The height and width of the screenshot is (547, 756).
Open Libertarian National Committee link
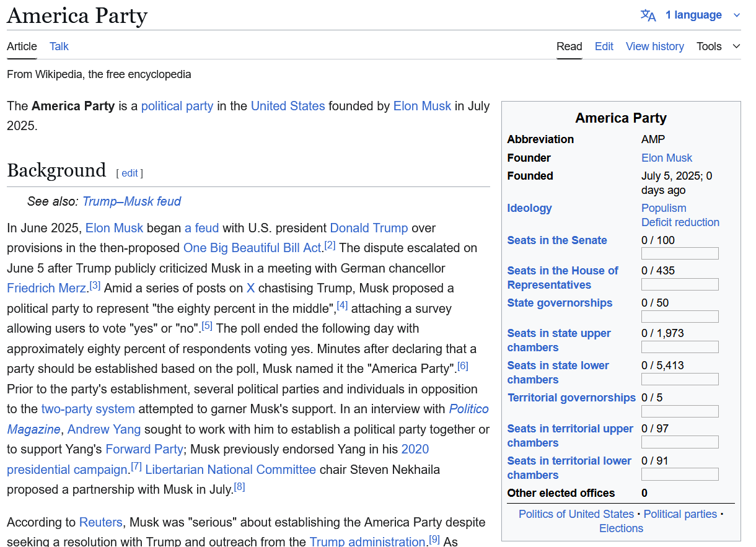point(231,470)
